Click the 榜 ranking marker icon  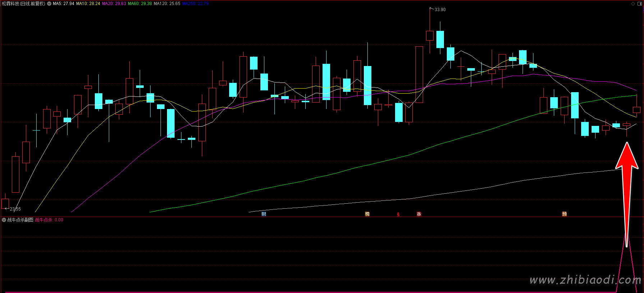367,214
